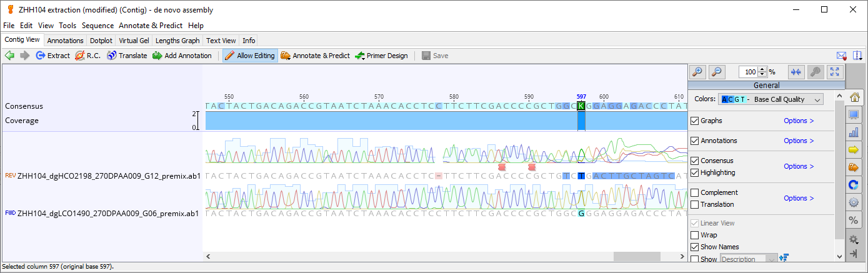Click the greyed Save button
Image resolution: width=868 pixels, height=273 pixels.
point(435,56)
